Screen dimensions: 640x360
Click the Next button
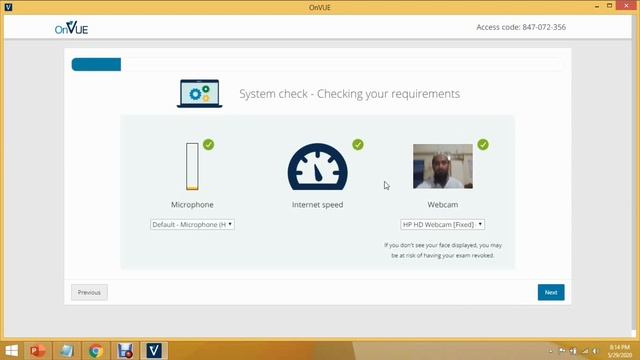pos(551,292)
